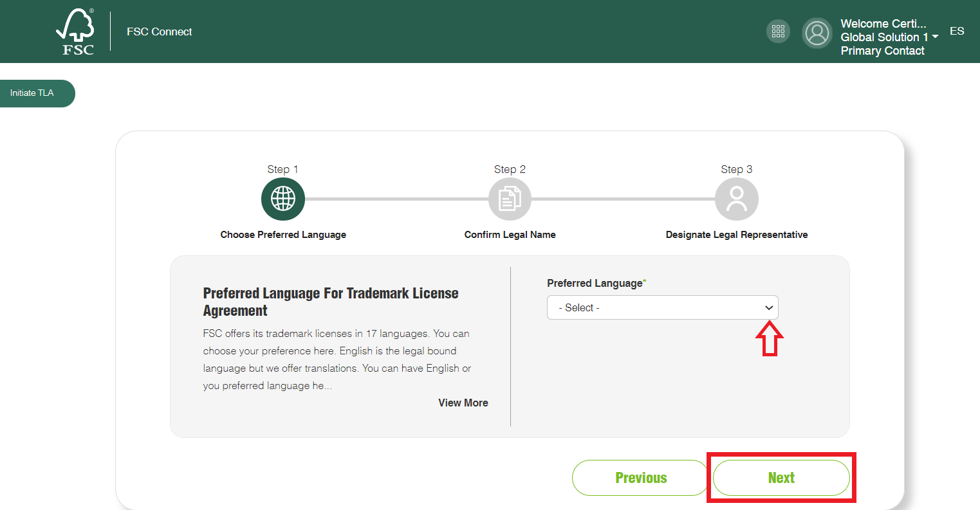Click the Choose Preferred Language step label
Viewport: 980px width, 510px height.
click(283, 235)
